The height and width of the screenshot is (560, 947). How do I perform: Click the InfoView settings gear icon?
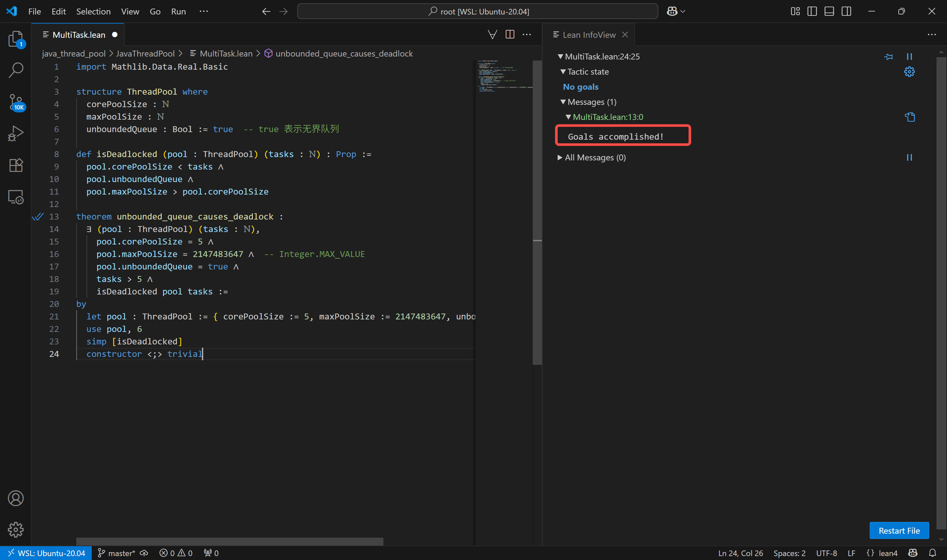[909, 72]
